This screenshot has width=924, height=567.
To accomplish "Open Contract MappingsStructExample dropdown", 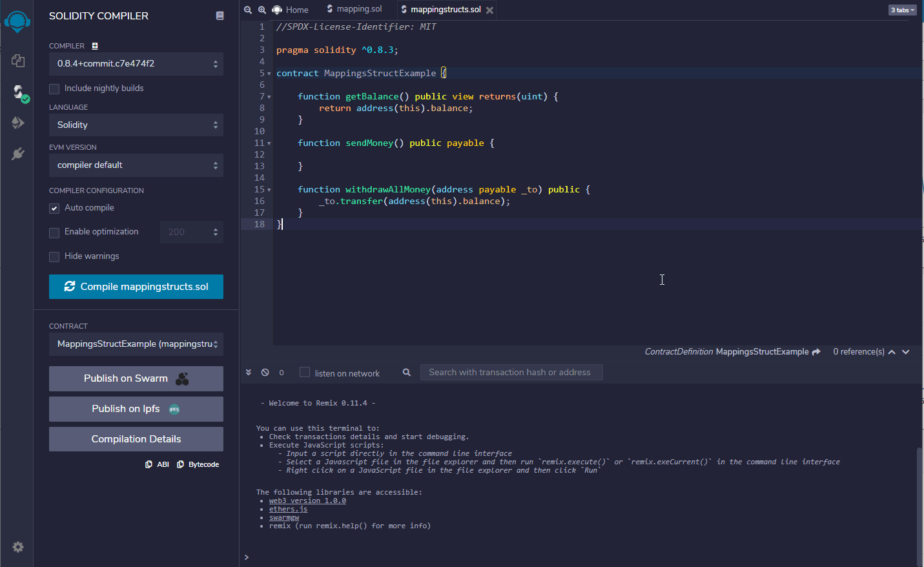I will (x=136, y=344).
